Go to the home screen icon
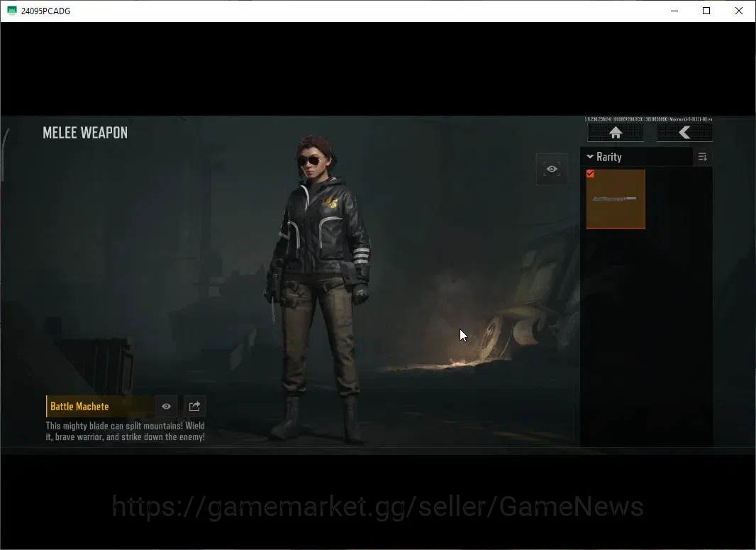Viewport: 756px width, 550px height. pyautogui.click(x=616, y=133)
